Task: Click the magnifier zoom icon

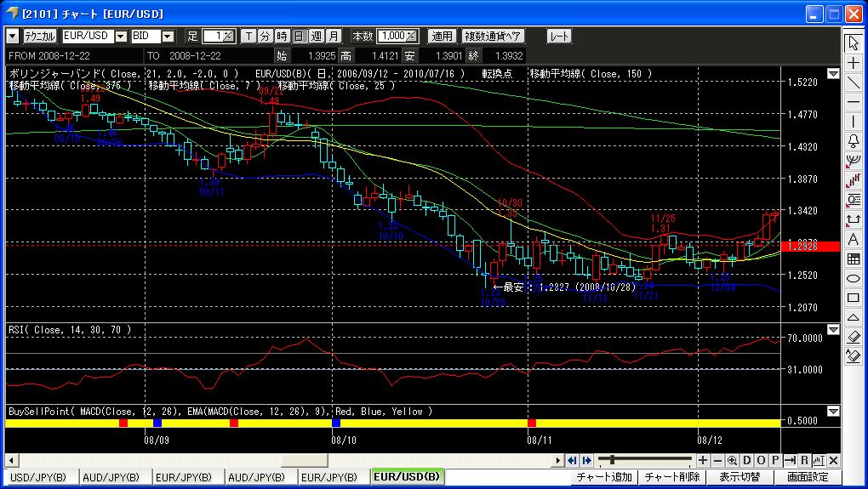Action: point(732,460)
